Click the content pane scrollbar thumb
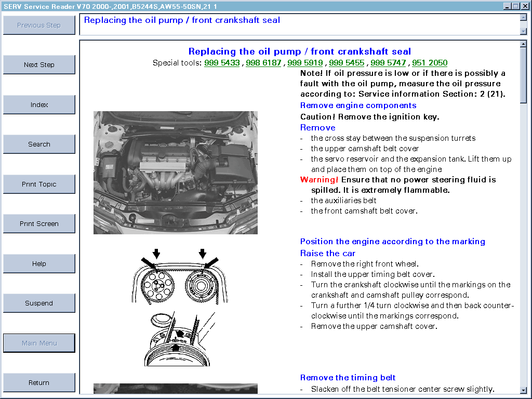 [x=523, y=75]
